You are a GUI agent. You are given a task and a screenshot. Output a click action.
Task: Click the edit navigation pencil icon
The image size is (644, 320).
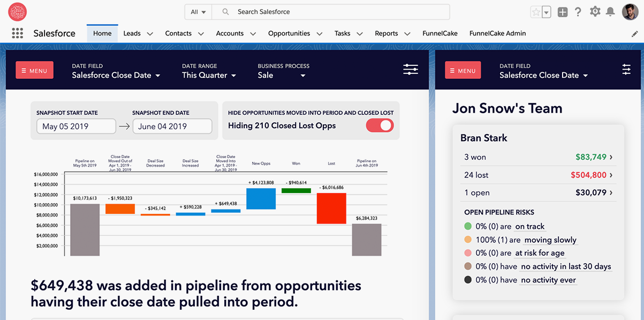click(635, 34)
